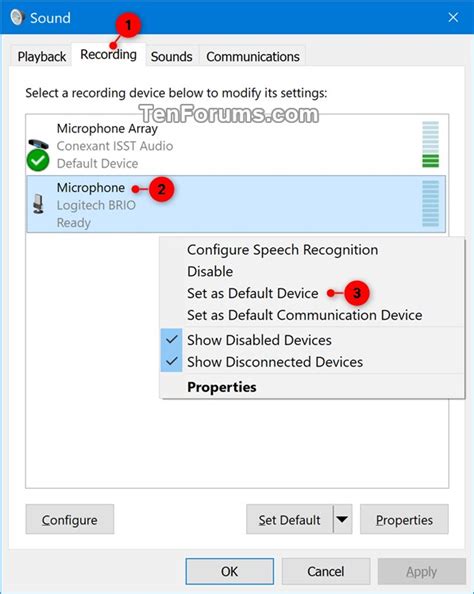Toggle Show Disabled Devices checkmark
Image resolution: width=474 pixels, height=594 pixels.
[172, 340]
